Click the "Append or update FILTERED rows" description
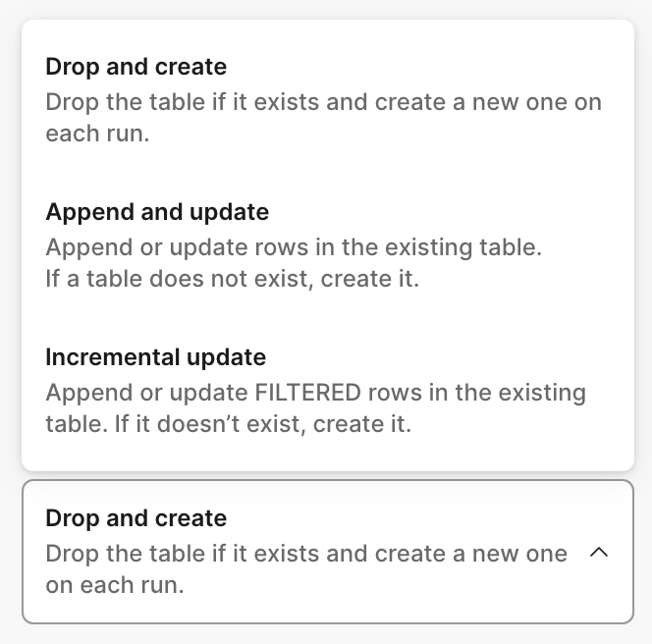The height and width of the screenshot is (644, 652). click(206, 393)
